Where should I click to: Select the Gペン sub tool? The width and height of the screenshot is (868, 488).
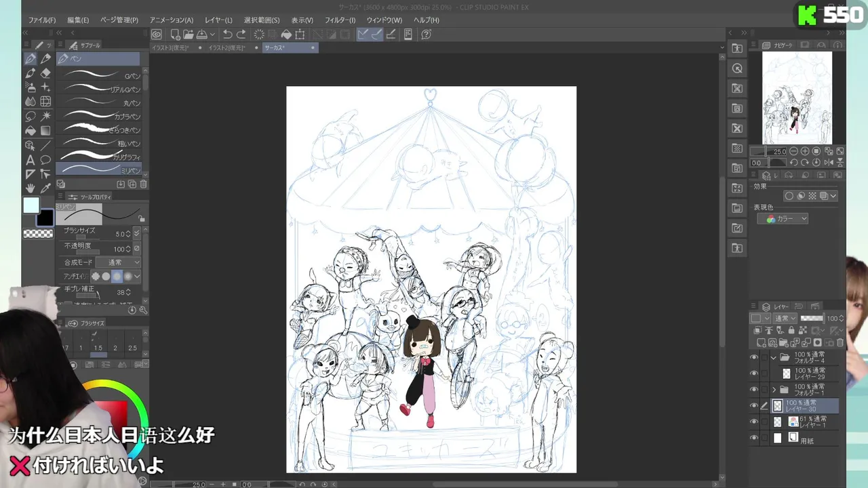[x=99, y=75]
